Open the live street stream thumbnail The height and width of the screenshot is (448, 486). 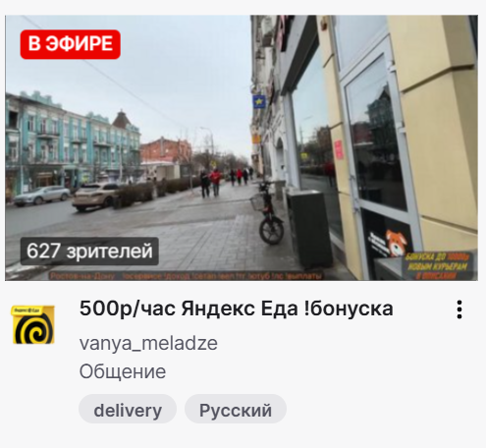(x=242, y=147)
